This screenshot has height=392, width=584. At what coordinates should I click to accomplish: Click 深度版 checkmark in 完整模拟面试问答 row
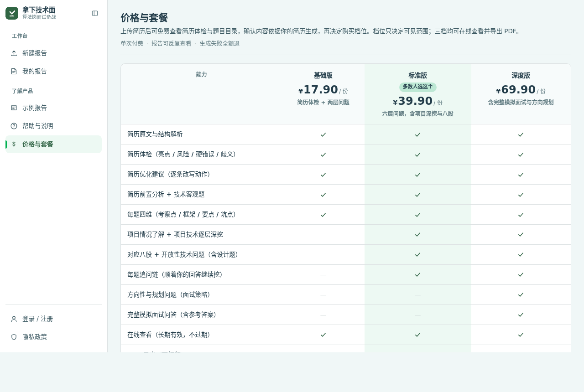[521, 315]
